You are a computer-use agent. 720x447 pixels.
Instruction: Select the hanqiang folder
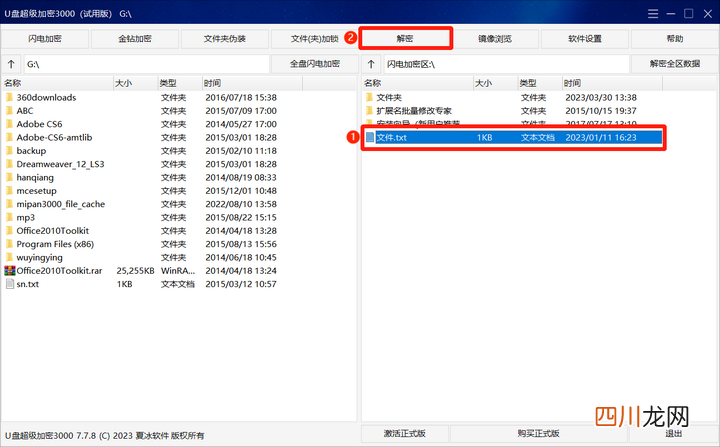35,177
